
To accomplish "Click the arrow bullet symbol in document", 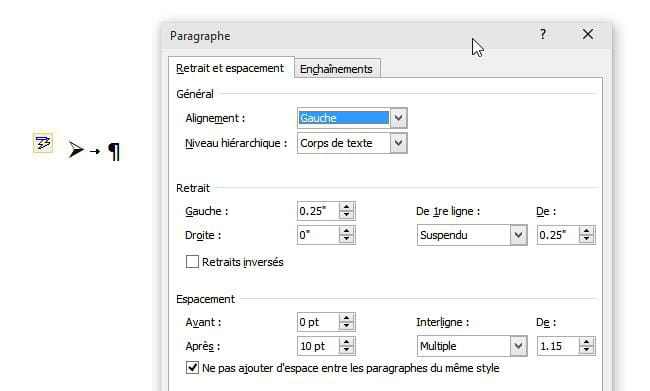I will click(76, 150).
